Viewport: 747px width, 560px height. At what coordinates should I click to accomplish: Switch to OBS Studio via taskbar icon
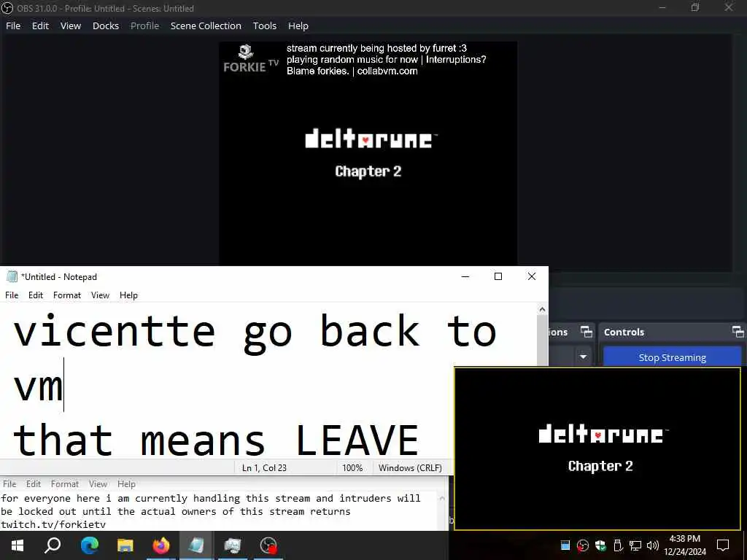[x=268, y=545]
